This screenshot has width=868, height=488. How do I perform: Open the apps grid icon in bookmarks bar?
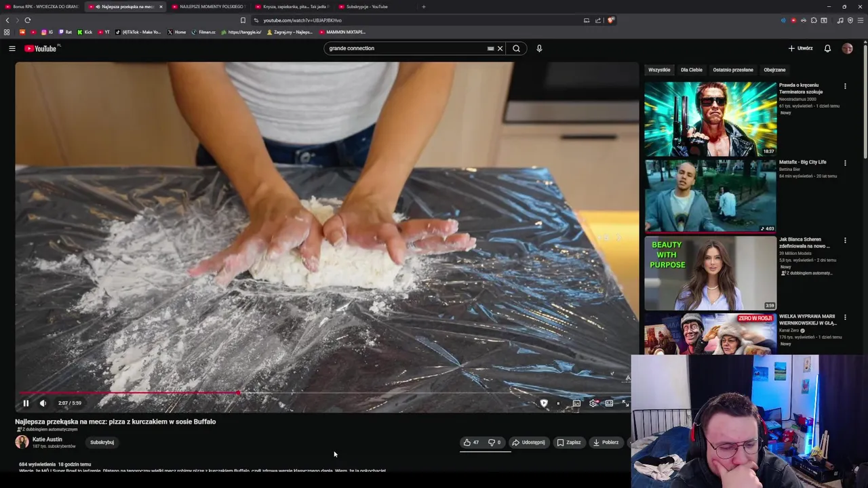[x=7, y=32]
